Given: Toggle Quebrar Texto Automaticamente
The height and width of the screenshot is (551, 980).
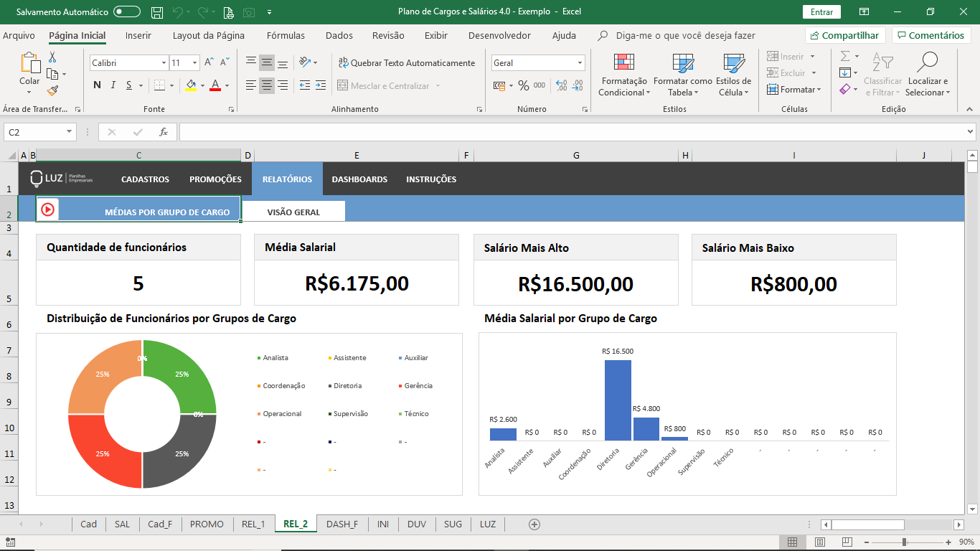Looking at the screenshot, I should 407,63.
